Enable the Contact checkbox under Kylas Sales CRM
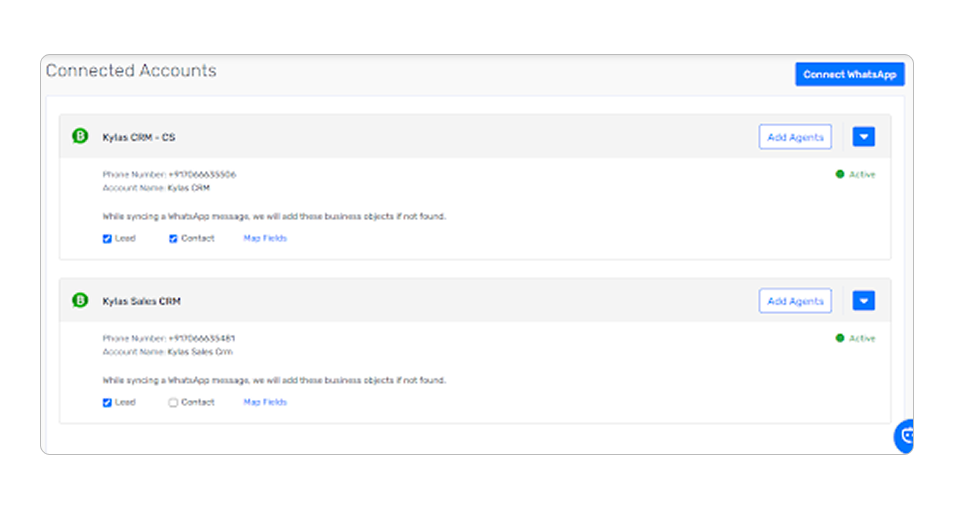954x509 pixels. tap(173, 403)
